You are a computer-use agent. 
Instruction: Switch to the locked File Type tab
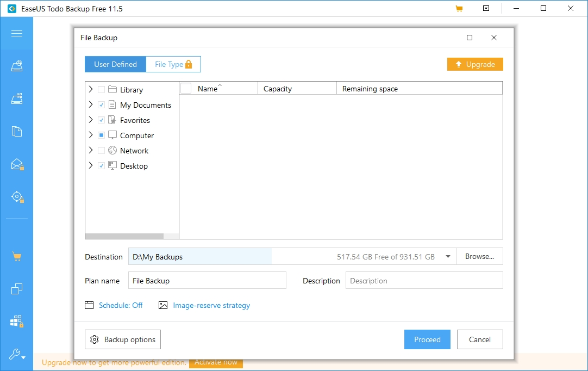pyautogui.click(x=173, y=64)
